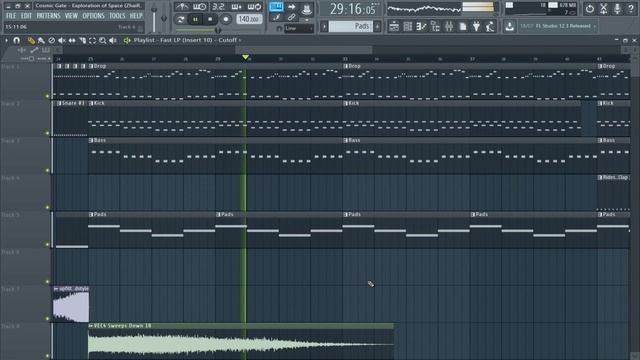Toggle the metronome
The height and width of the screenshot is (360, 640).
(181, 7)
